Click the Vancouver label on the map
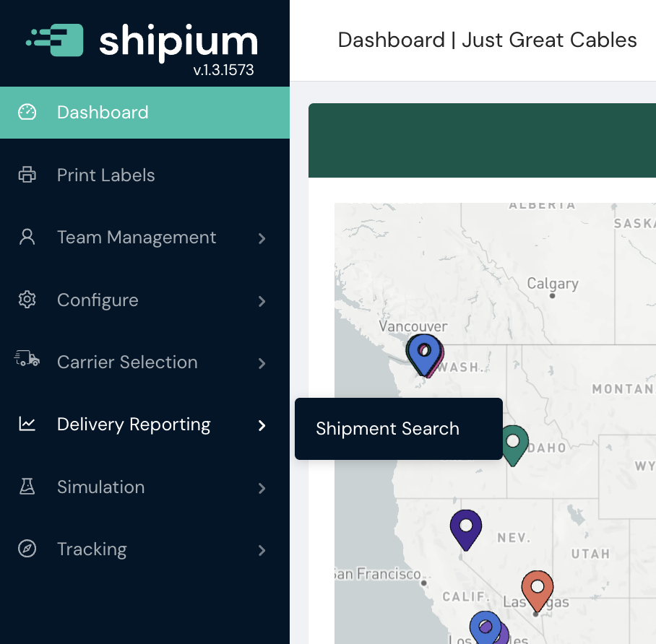Image resolution: width=656 pixels, height=644 pixels. [x=413, y=326]
